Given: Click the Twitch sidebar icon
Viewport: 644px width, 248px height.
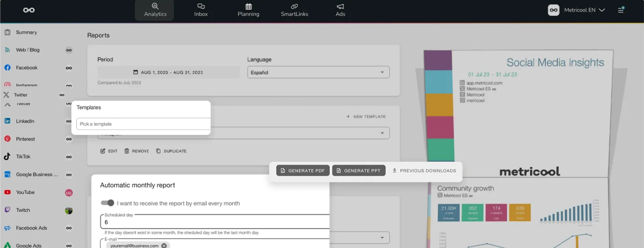Looking at the screenshot, I should pyautogui.click(x=7, y=210).
